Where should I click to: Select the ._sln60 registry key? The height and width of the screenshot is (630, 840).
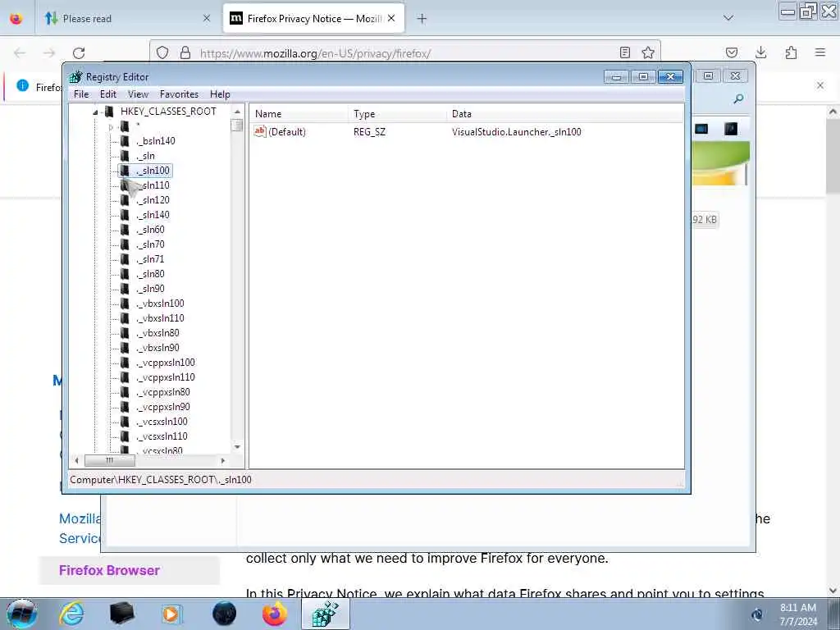click(x=151, y=230)
